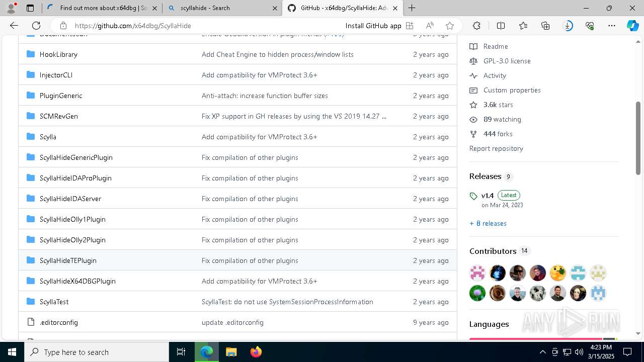Go back to previous page
The image size is (644, 362).
[14, 26]
